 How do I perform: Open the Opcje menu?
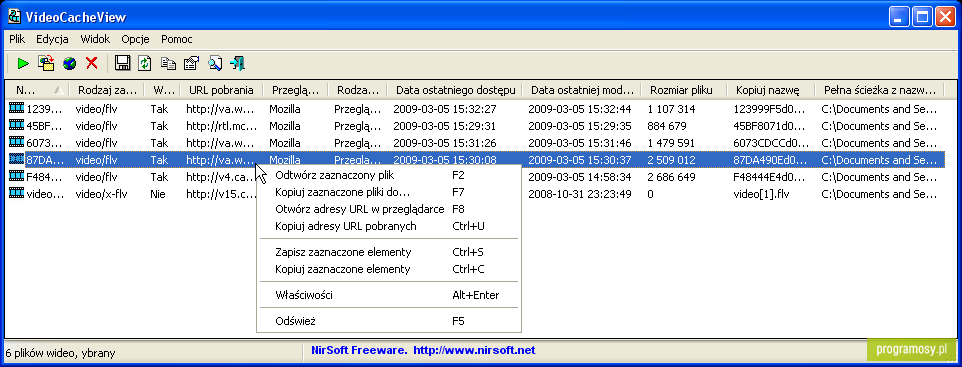[x=136, y=39]
